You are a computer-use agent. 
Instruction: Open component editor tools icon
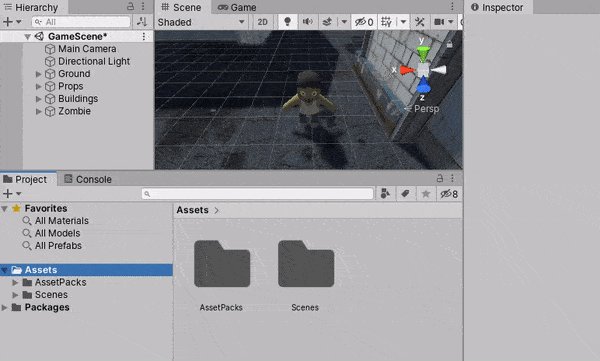420,22
